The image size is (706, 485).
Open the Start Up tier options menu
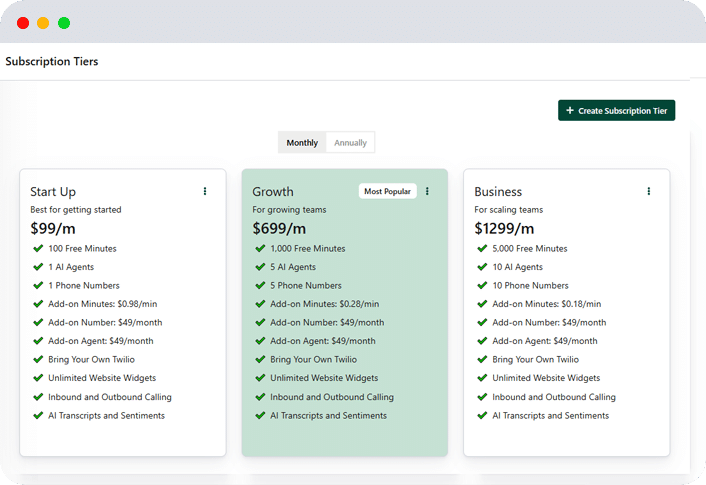pyautogui.click(x=205, y=191)
